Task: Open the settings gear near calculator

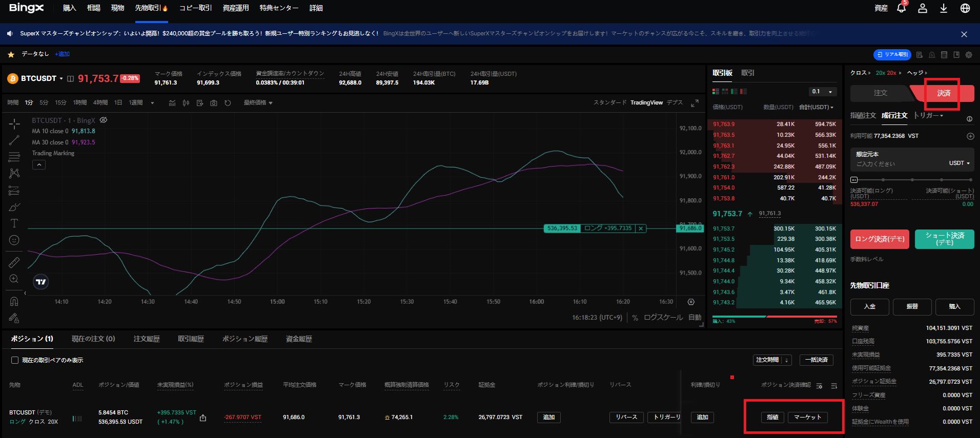Action: tap(969, 54)
